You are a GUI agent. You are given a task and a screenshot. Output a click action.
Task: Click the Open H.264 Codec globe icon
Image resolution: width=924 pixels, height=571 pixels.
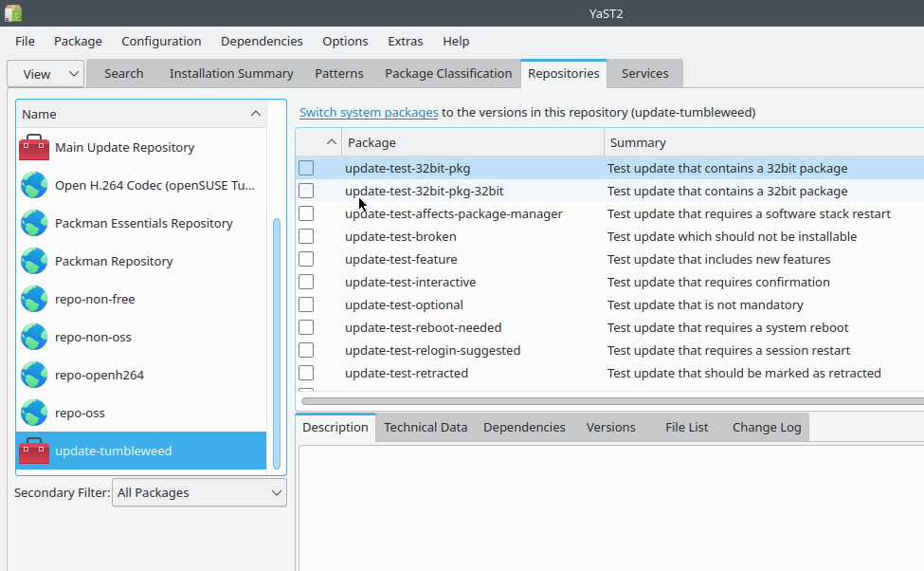[x=33, y=185]
